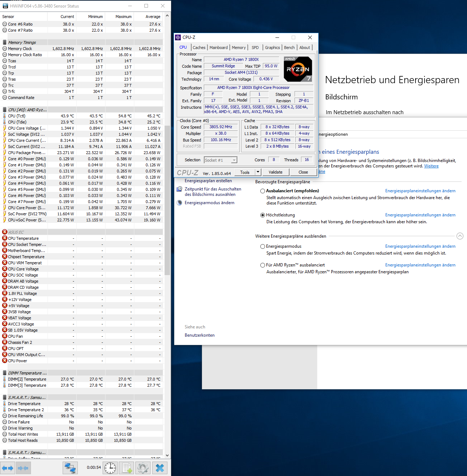The height and width of the screenshot is (476, 467).
Task: Click the HWiNFO scrollbar down arrow
Action: (x=167, y=455)
